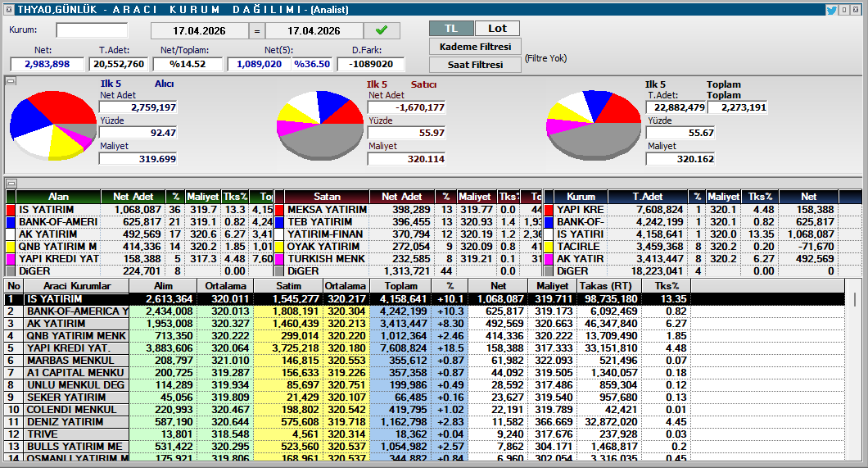Click blue swatch next to TEB YATIRIM
This screenshot has height=468, width=868.
click(x=279, y=222)
